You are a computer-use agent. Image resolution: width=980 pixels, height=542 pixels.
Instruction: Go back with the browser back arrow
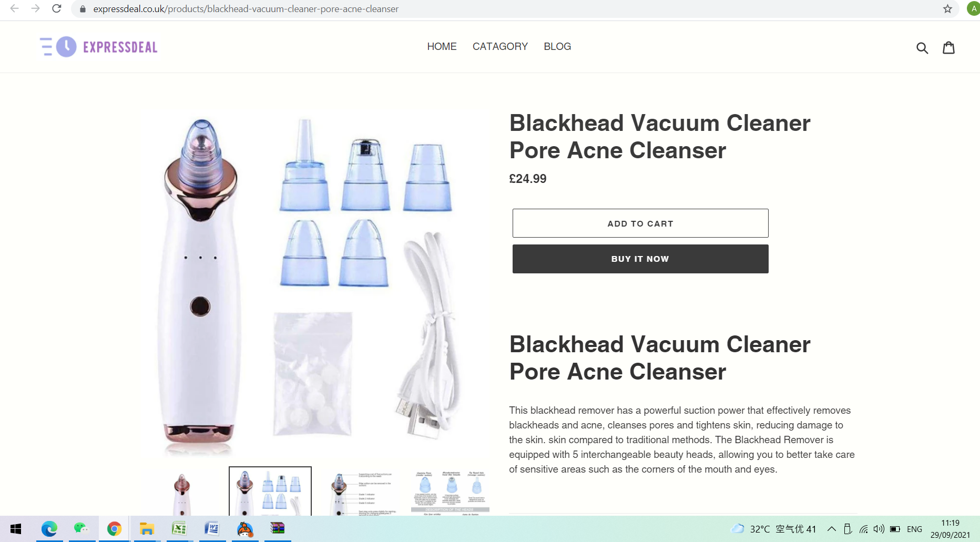coord(14,8)
